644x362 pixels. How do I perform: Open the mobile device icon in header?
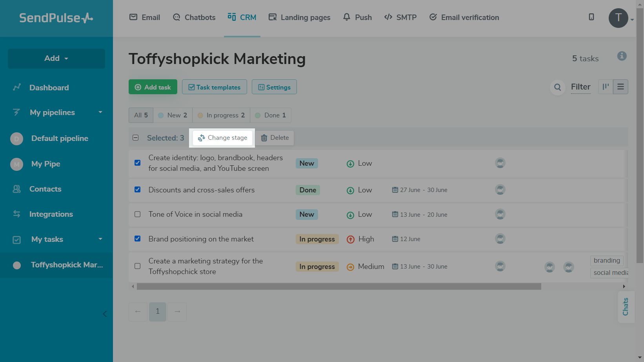(x=591, y=17)
